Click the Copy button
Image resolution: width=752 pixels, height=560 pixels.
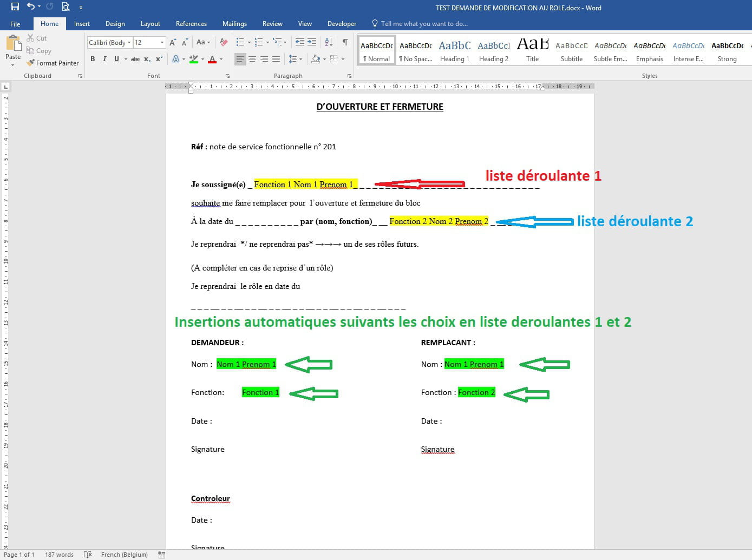(x=39, y=50)
